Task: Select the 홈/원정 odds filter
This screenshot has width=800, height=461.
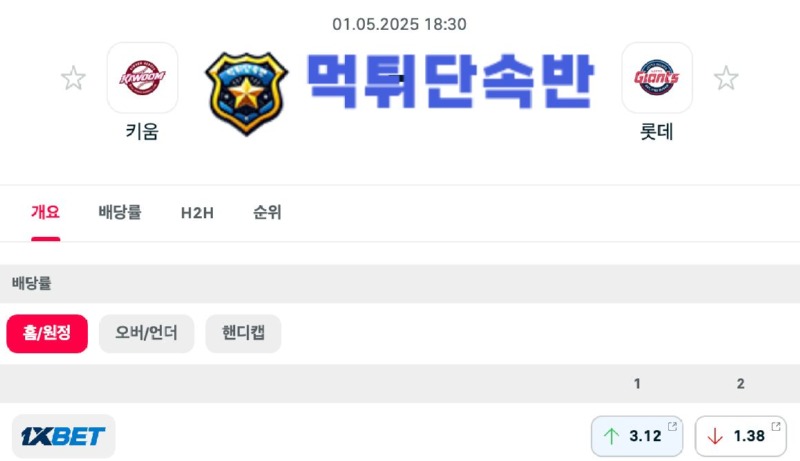Action: point(47,334)
